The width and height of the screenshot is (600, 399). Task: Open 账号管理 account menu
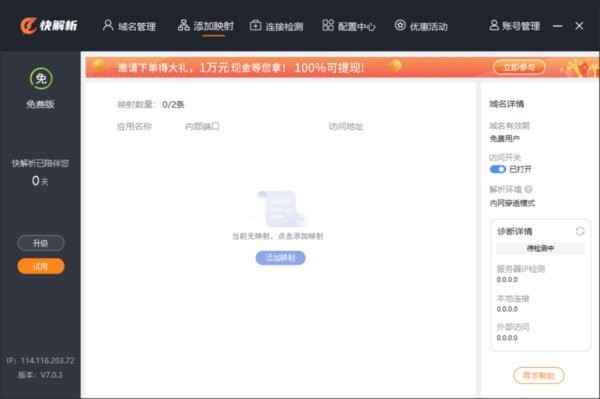click(514, 26)
